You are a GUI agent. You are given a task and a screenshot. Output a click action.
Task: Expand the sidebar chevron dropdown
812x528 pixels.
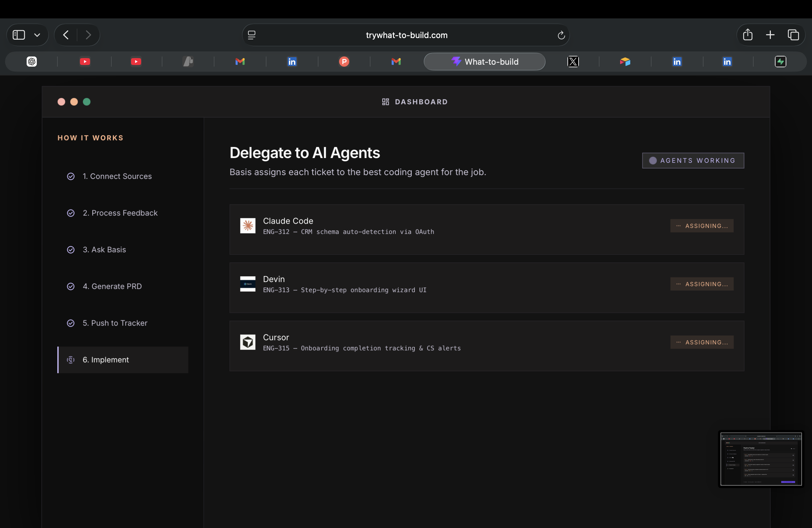(37, 35)
